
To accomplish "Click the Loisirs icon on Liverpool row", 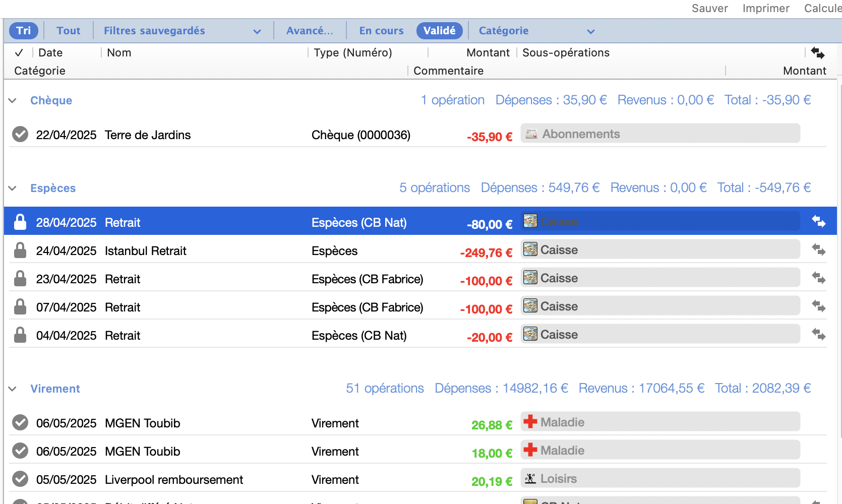I will click(530, 478).
